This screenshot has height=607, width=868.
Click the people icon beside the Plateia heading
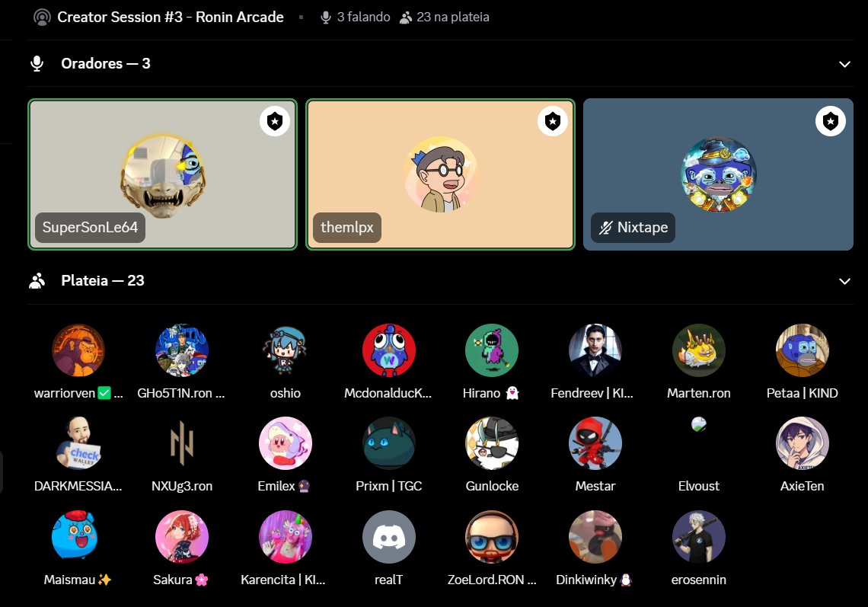point(37,280)
